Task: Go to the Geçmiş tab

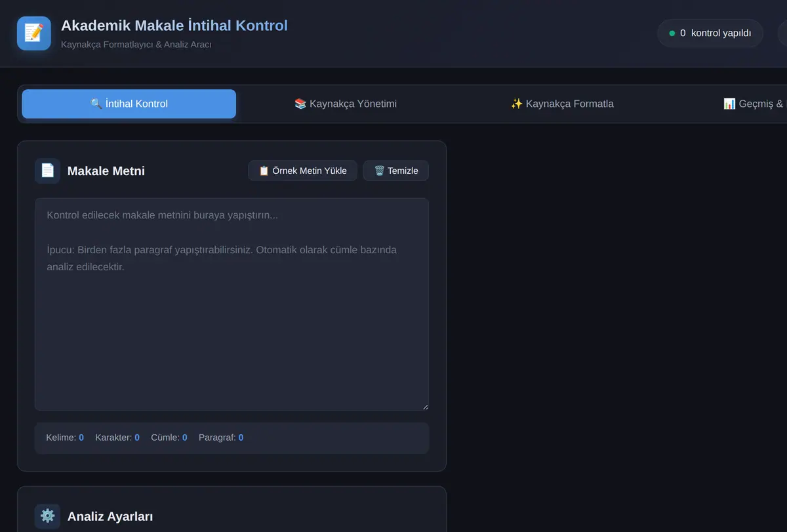Action: pos(753,104)
